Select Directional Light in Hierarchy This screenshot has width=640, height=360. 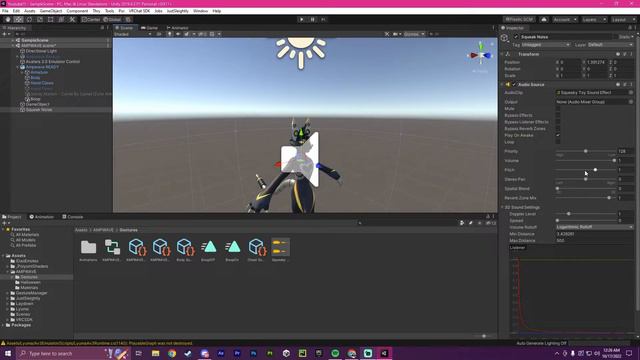[x=41, y=51]
